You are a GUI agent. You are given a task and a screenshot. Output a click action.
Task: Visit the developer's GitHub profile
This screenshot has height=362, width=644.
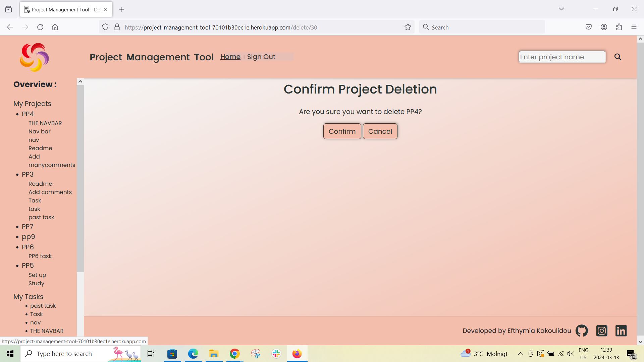(581, 330)
